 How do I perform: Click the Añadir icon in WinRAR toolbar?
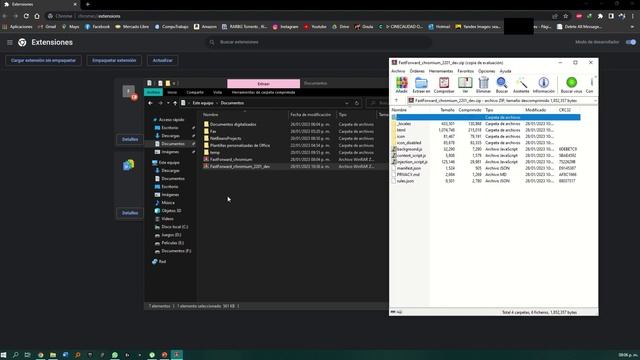402,85
